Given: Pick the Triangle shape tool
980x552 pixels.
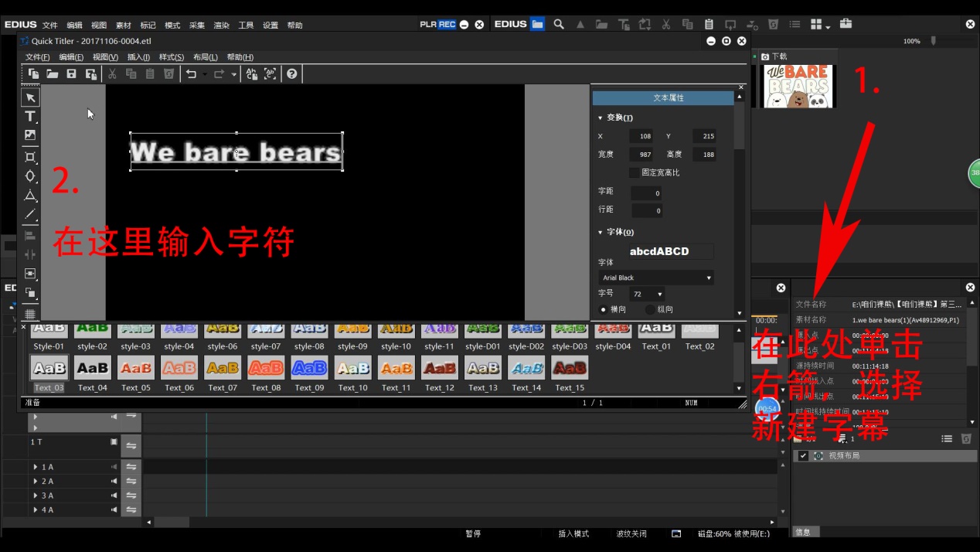Looking at the screenshot, I should (x=30, y=195).
